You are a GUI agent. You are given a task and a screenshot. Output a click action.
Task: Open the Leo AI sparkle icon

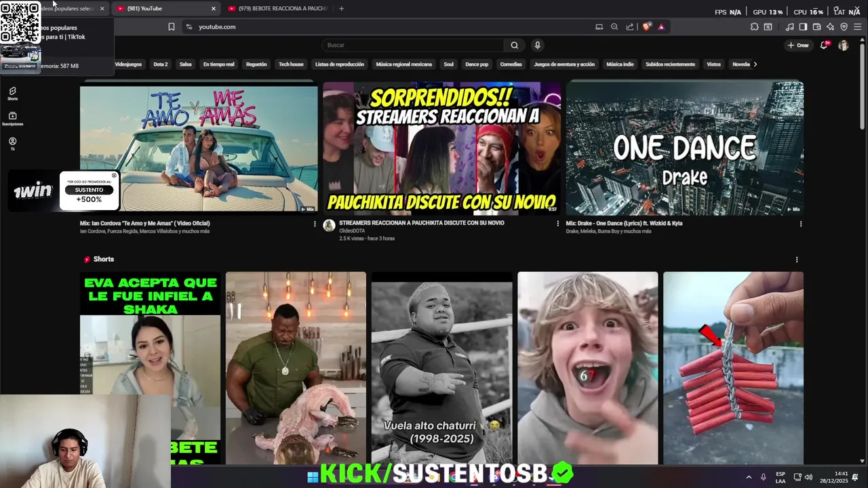[x=830, y=27]
